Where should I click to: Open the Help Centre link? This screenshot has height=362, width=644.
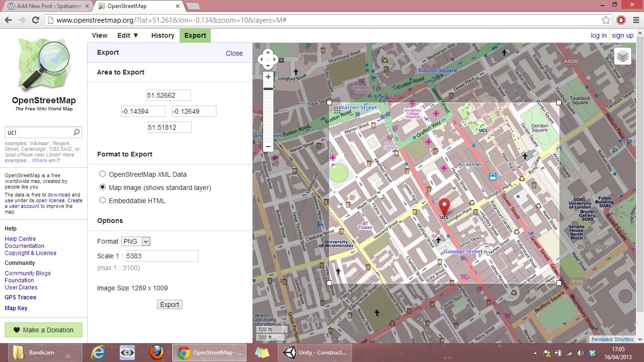click(20, 239)
